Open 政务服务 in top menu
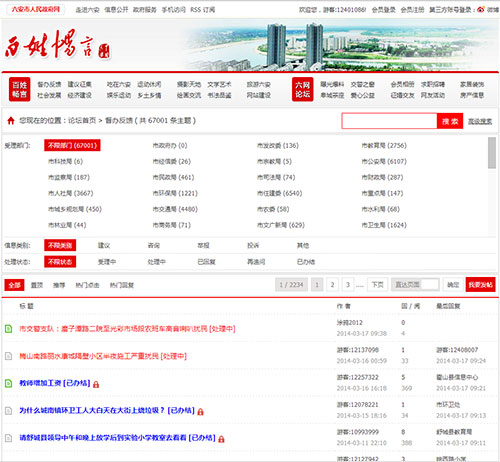Screen dimensions: 500x462 point(145,10)
